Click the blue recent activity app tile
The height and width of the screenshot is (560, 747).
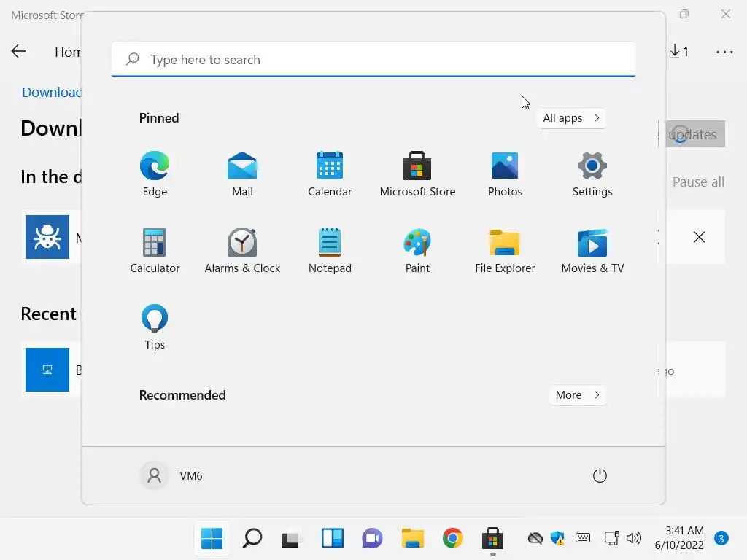coord(47,370)
